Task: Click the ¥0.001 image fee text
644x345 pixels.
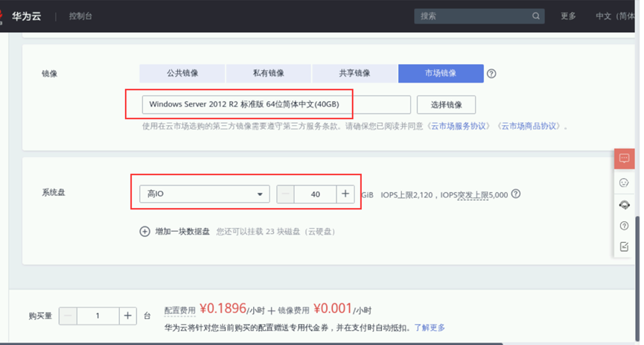Action: (333, 308)
